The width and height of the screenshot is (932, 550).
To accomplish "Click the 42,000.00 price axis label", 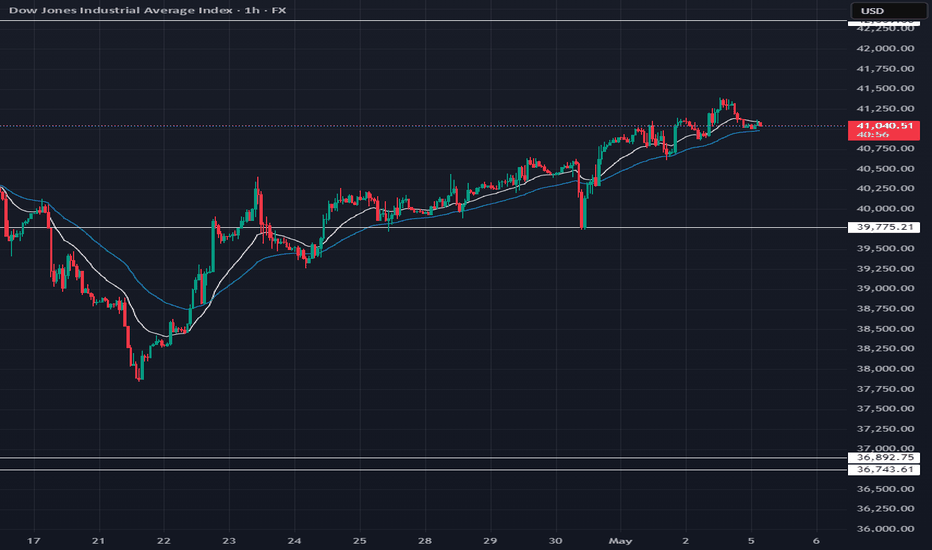I will 885,48.
